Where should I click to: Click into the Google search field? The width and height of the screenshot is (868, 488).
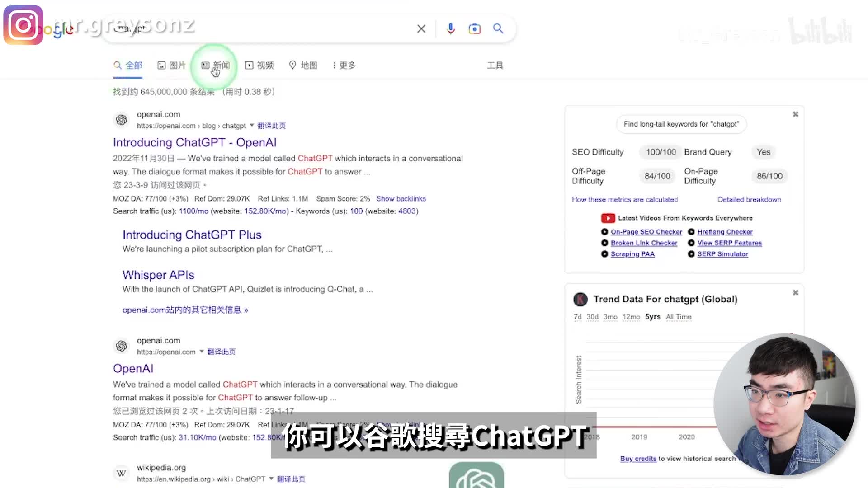[x=271, y=29]
